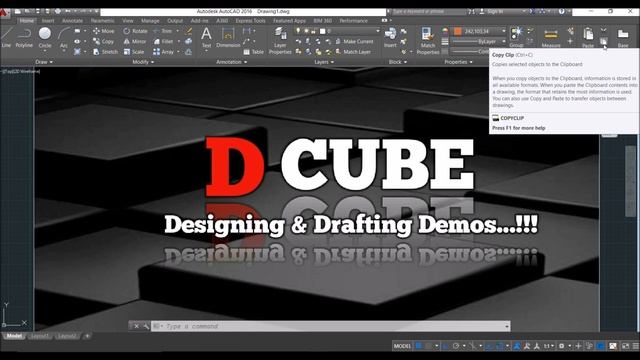Open the Annotate ribbon tab
Viewport: 640px width, 360px height.
click(72, 20)
